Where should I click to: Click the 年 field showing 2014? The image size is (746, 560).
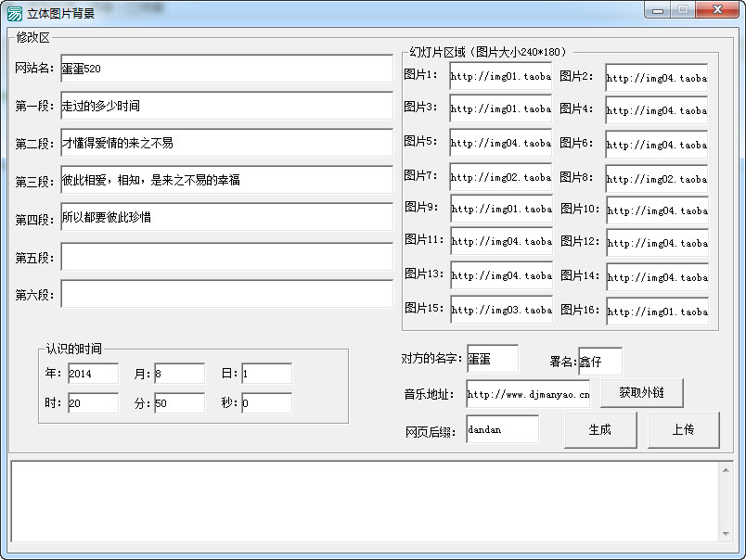point(93,374)
